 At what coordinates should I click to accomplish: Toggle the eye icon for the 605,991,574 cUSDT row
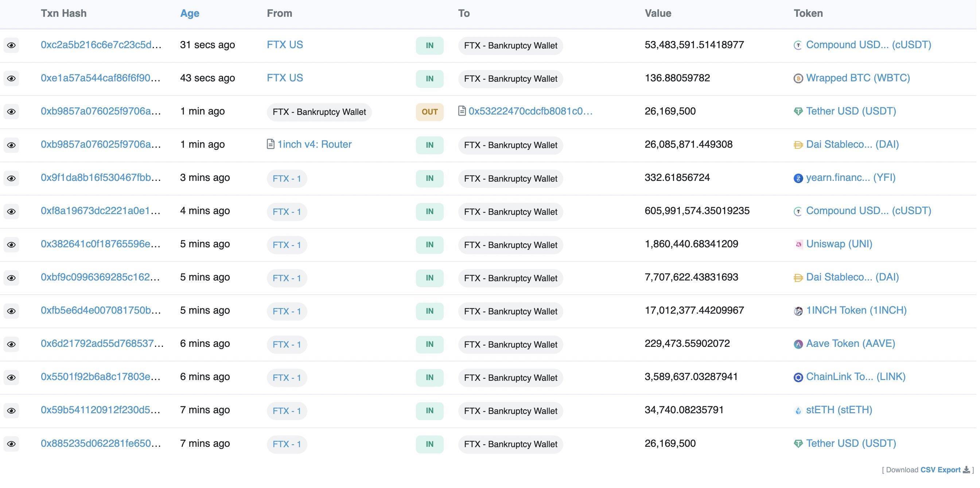(x=11, y=211)
